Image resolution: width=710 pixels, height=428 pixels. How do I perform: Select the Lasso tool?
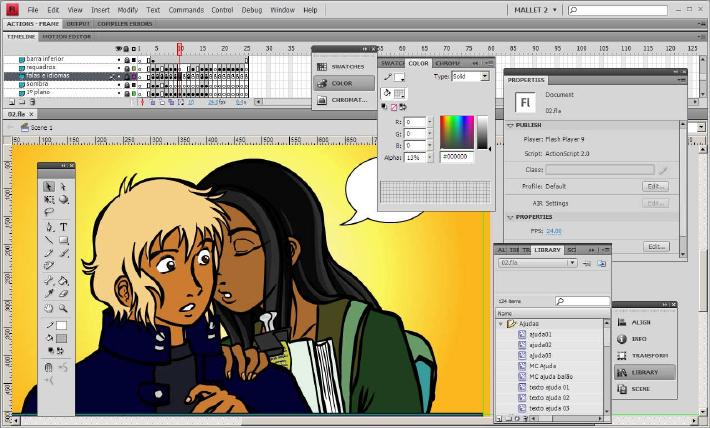pos(49,212)
